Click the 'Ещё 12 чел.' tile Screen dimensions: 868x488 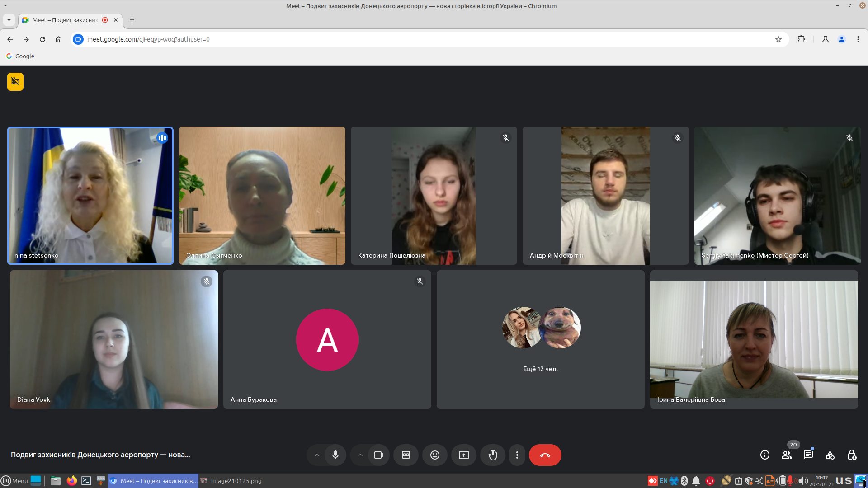[x=540, y=340]
